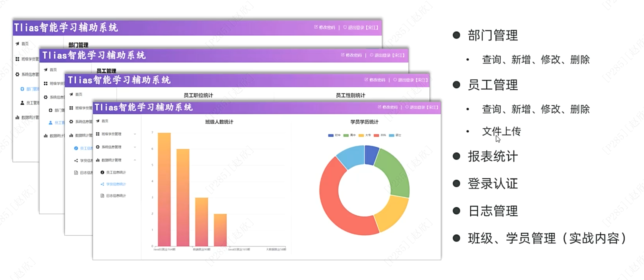Screen dimensions: 644x280
Task: Click the 班级学员管理 grid icon in front window
Action: 98,134
